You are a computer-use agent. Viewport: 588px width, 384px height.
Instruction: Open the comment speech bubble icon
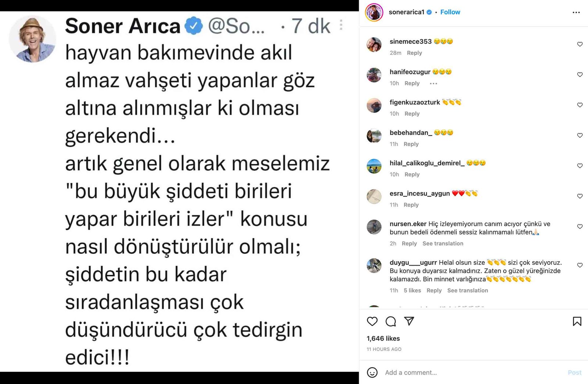coord(391,322)
